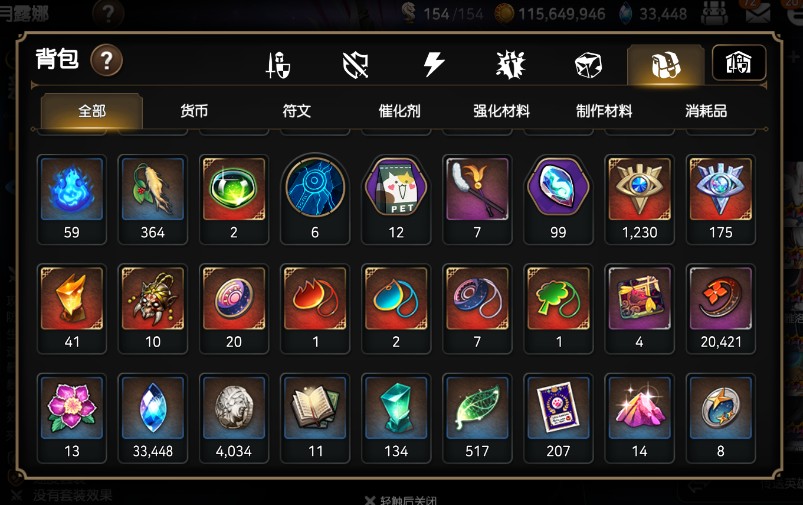Select the crossed-out shield category icon
803x505 pixels.
pyautogui.click(x=356, y=65)
